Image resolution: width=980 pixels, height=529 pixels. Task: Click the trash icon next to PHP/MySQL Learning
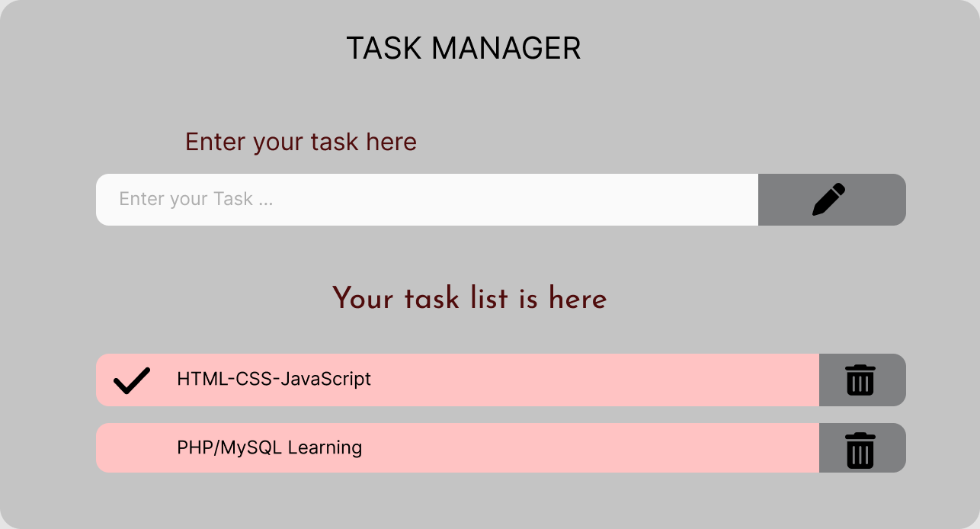coord(861,448)
